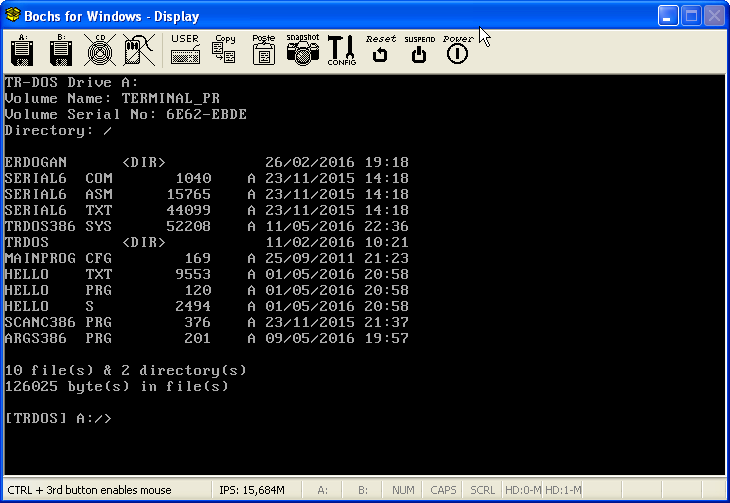This screenshot has height=503, width=730.
Task: Click the CAPS status indicator
Action: tap(443, 490)
